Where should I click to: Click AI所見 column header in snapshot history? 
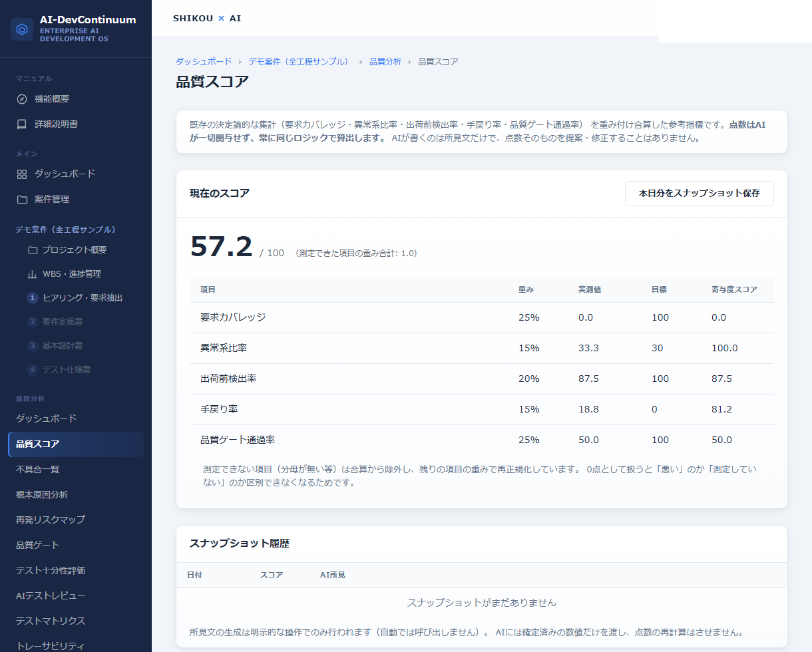pyautogui.click(x=333, y=575)
